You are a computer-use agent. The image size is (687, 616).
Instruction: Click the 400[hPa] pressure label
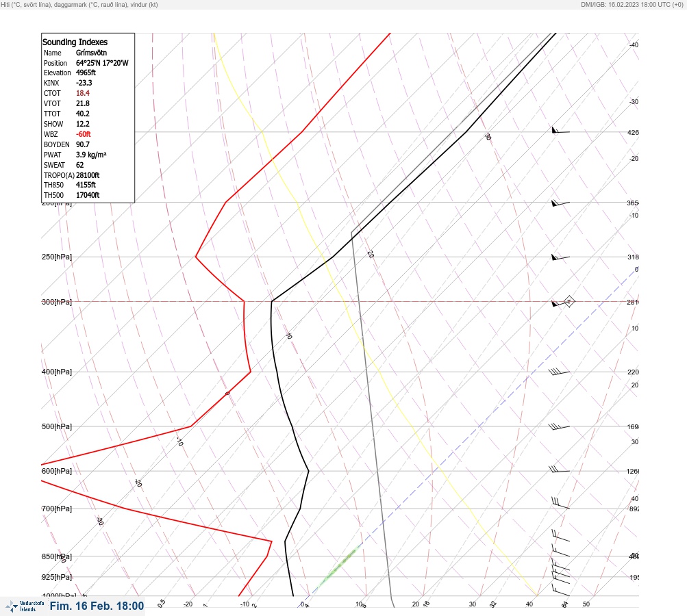[57, 372]
